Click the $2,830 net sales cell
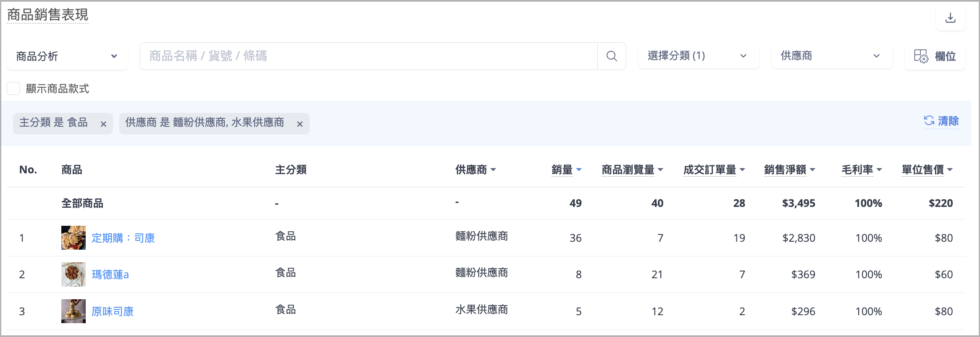The width and height of the screenshot is (980, 337). tap(799, 238)
